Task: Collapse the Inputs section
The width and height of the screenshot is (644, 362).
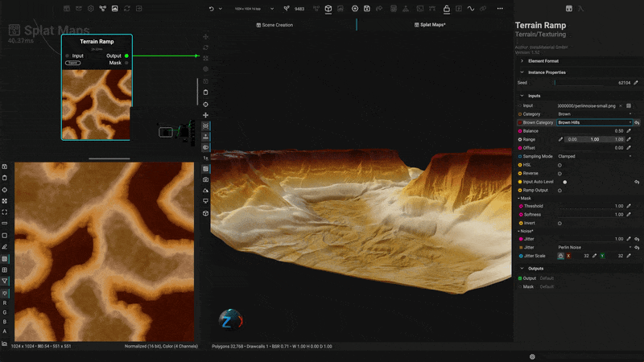Action: [522, 96]
